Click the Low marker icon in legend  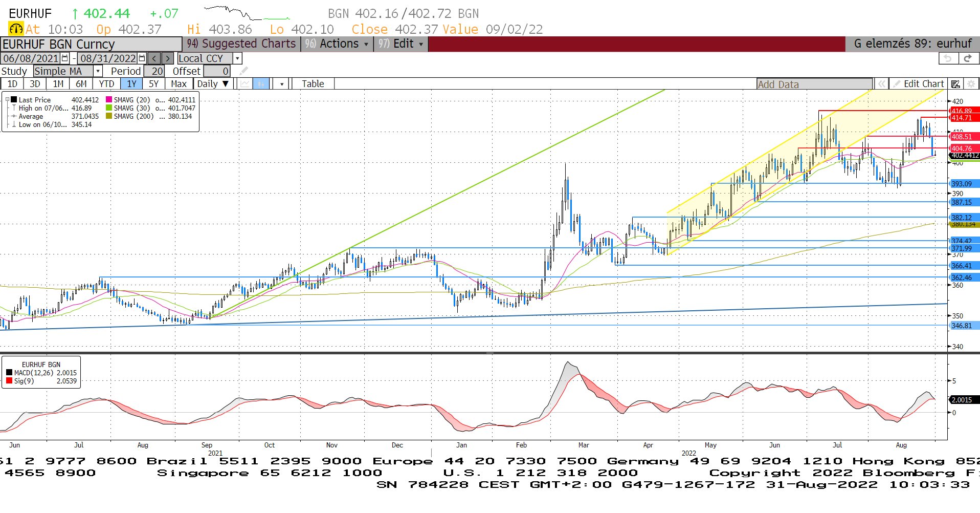click(x=14, y=124)
